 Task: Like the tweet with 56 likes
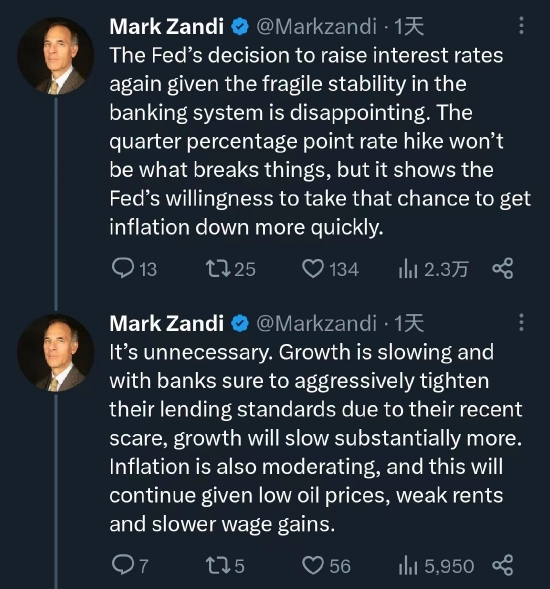[326, 565]
